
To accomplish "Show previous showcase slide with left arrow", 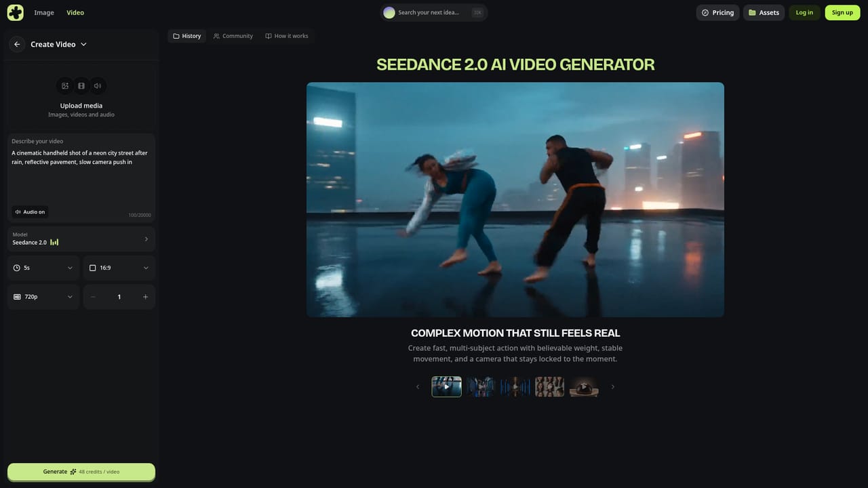I will point(418,387).
